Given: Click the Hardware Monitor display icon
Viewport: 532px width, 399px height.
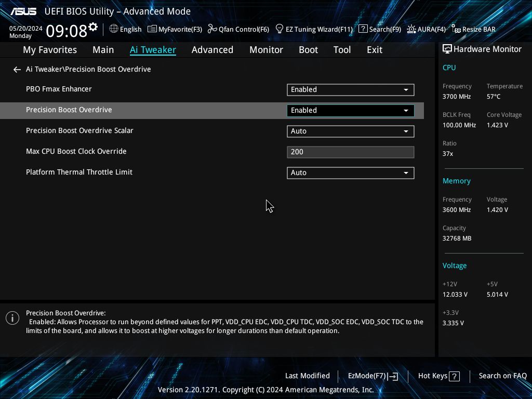Looking at the screenshot, I should coord(447,49).
